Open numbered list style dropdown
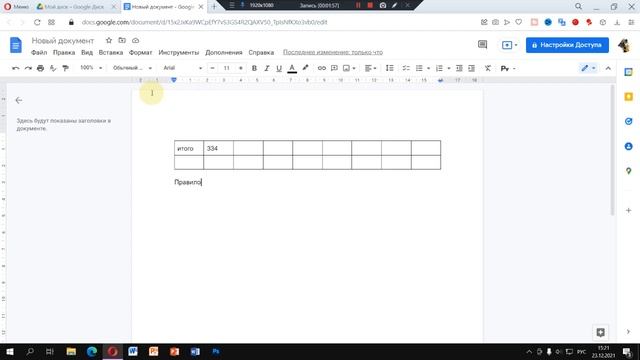The height and width of the screenshot is (360, 640). (449, 68)
